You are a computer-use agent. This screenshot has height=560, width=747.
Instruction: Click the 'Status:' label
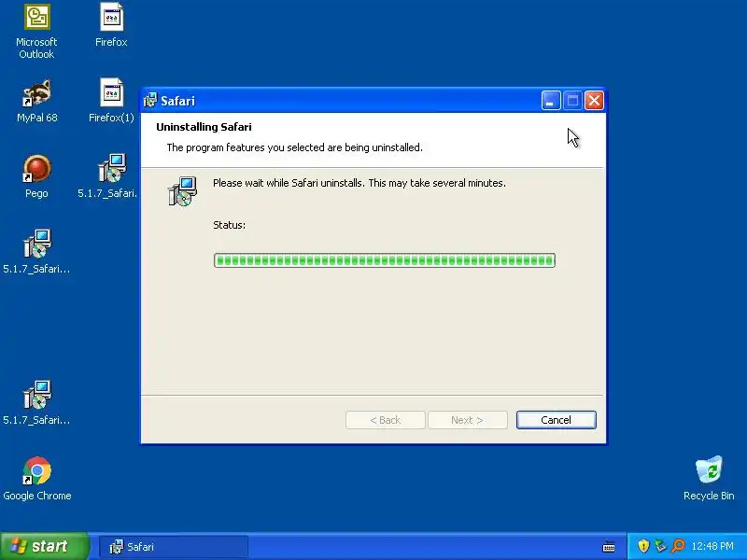pyautogui.click(x=229, y=225)
